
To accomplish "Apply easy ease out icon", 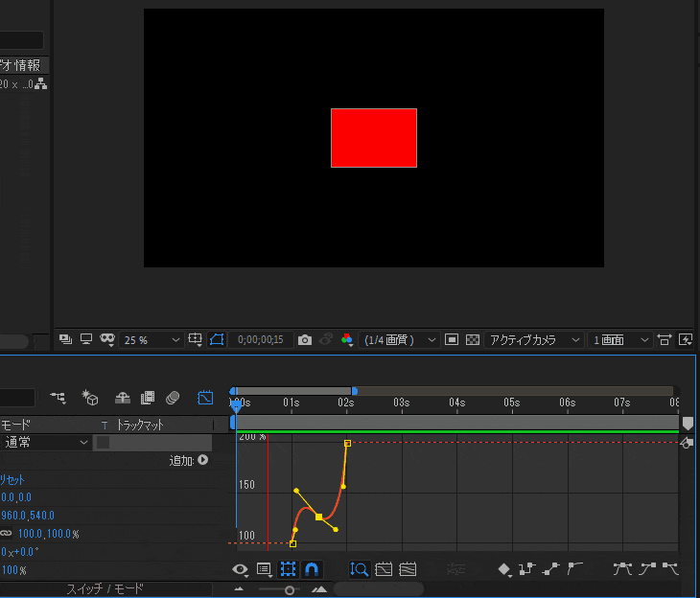I will [x=670, y=568].
